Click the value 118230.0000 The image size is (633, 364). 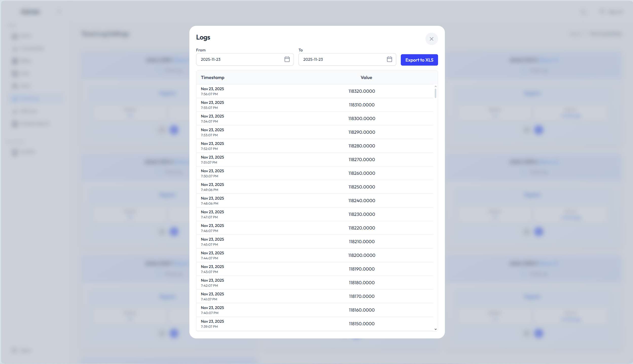(361, 214)
